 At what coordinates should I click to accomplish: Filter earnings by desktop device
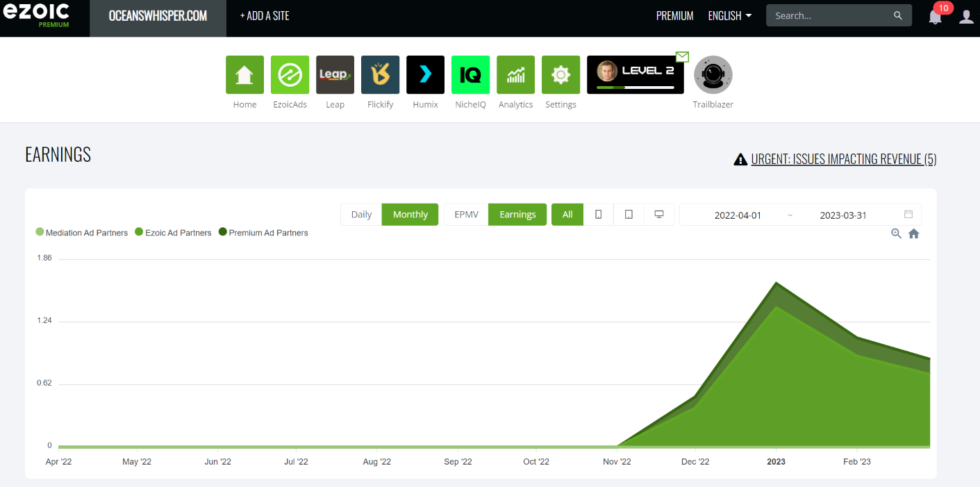659,215
